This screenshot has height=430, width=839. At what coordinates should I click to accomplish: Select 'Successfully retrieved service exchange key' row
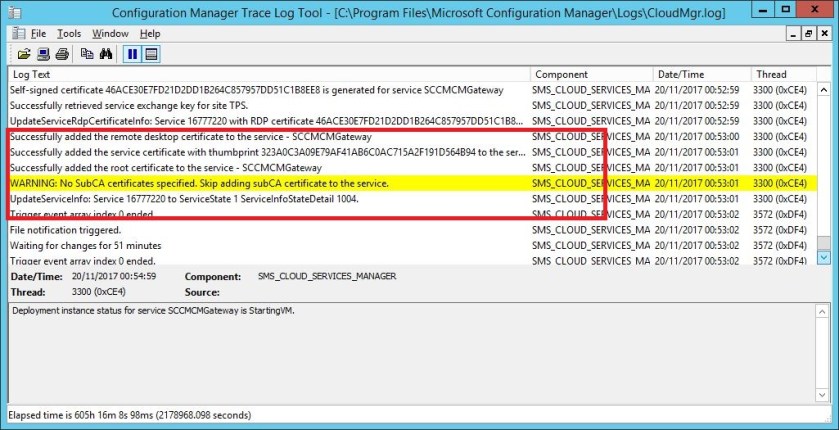pos(412,105)
